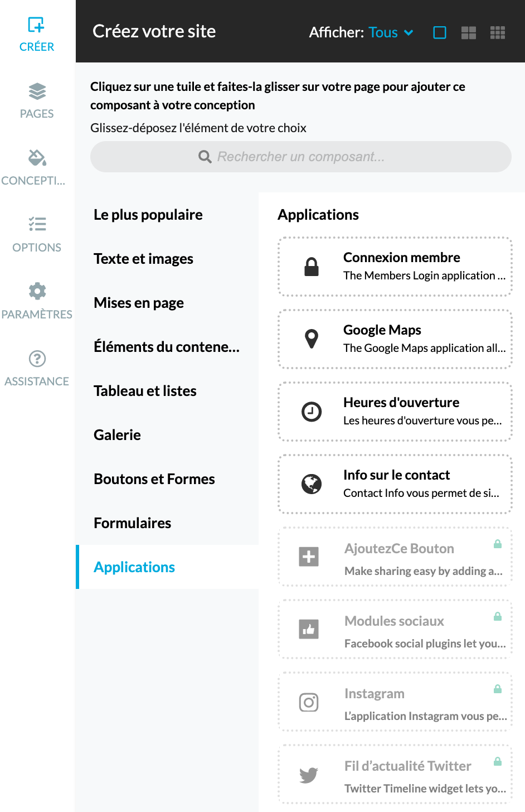Select the Formulaires category
This screenshot has width=525, height=812.
133,523
